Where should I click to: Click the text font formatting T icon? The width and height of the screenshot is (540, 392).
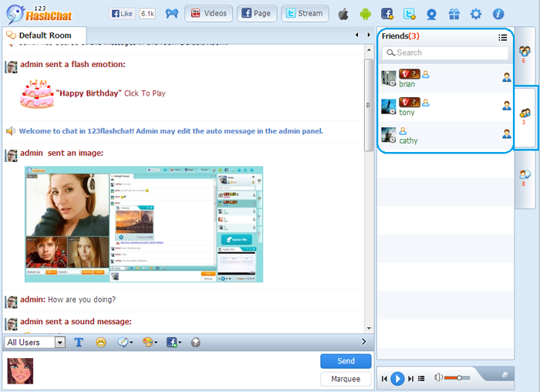(x=79, y=342)
